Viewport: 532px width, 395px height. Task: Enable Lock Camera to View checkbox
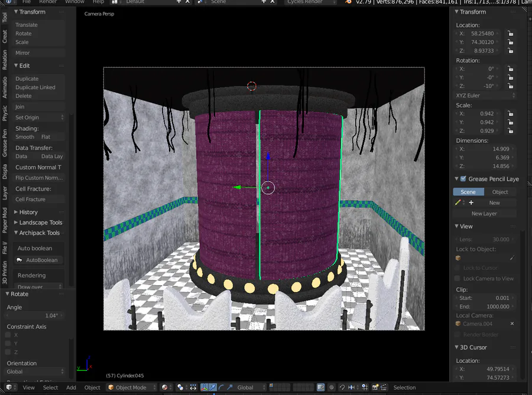[458, 279]
